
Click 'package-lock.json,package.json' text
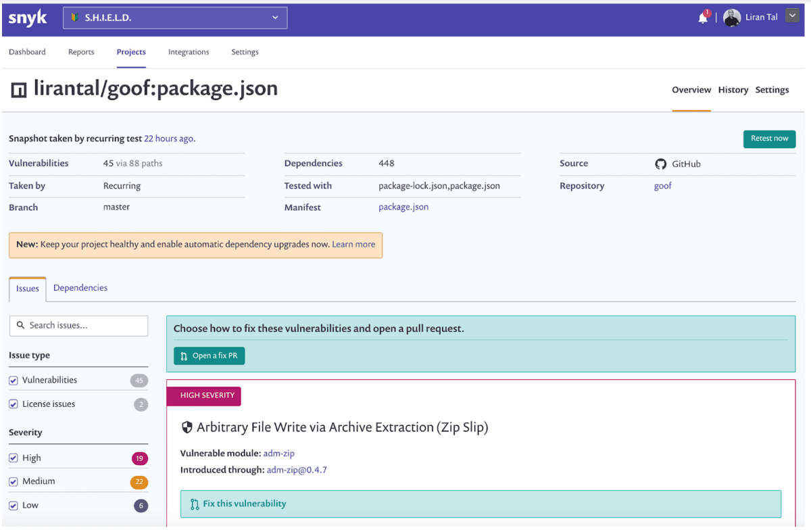coord(439,186)
